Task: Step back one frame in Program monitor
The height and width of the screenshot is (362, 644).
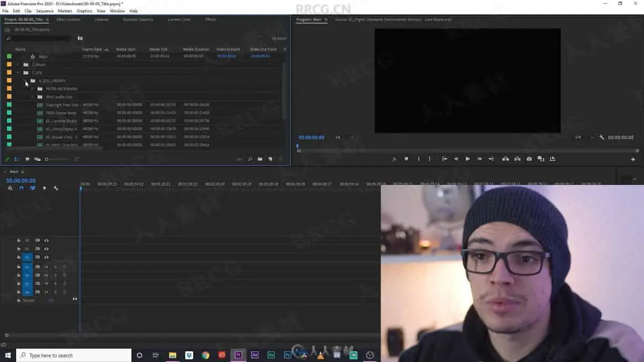Action: pos(456,159)
